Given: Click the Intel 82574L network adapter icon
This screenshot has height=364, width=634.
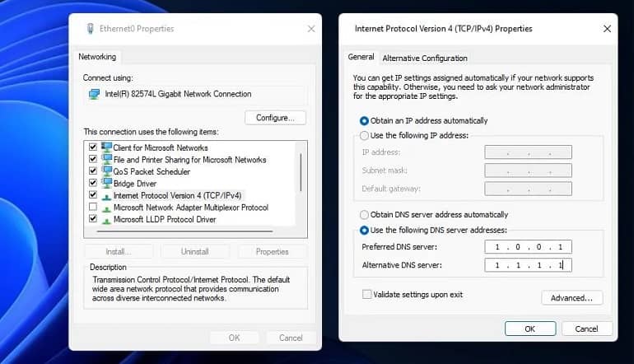Looking at the screenshot, I should 94,94.
